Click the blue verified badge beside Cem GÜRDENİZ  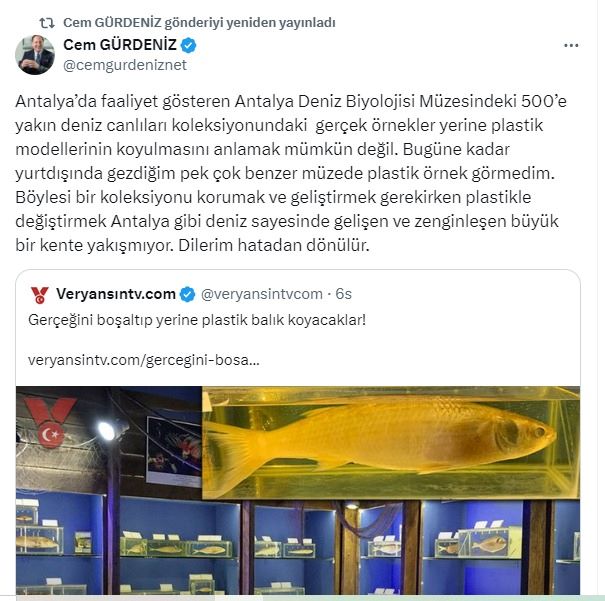tap(188, 46)
